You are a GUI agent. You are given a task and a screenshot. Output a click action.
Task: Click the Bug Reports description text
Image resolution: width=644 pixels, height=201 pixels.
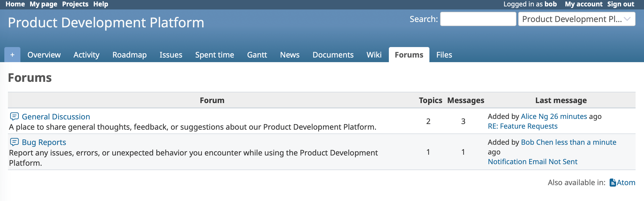click(x=193, y=158)
